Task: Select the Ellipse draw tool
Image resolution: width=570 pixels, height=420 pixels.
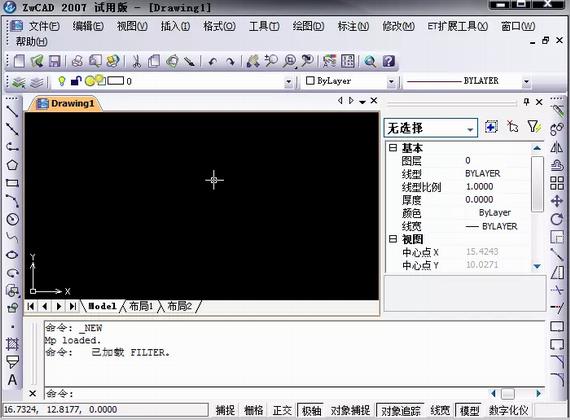Action: tap(12, 255)
